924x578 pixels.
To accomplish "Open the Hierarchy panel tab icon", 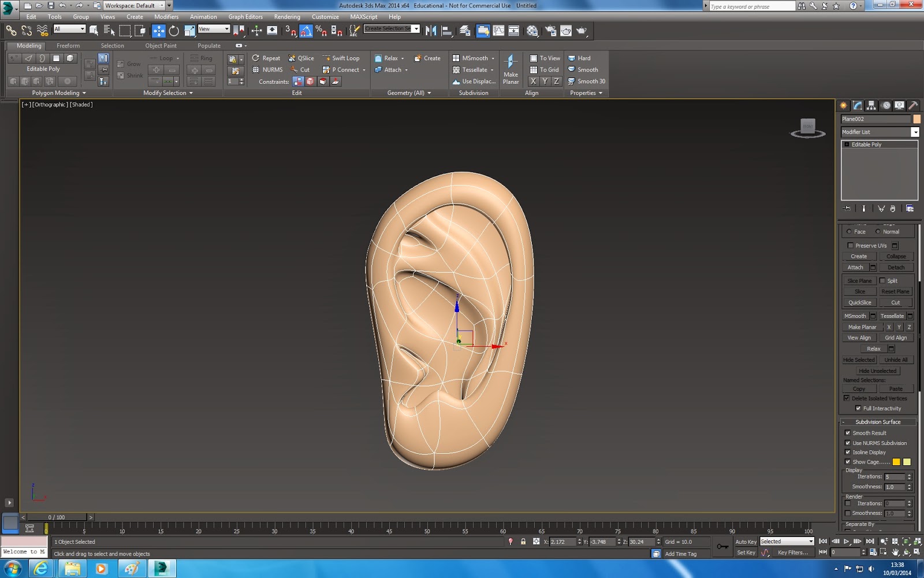I will click(871, 105).
